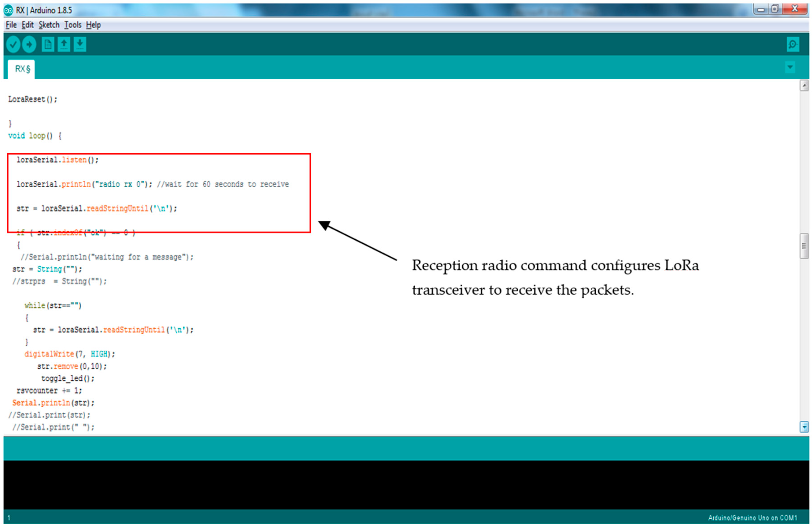The image size is (812, 528).
Task: Open the Sketch menu
Action: point(49,25)
